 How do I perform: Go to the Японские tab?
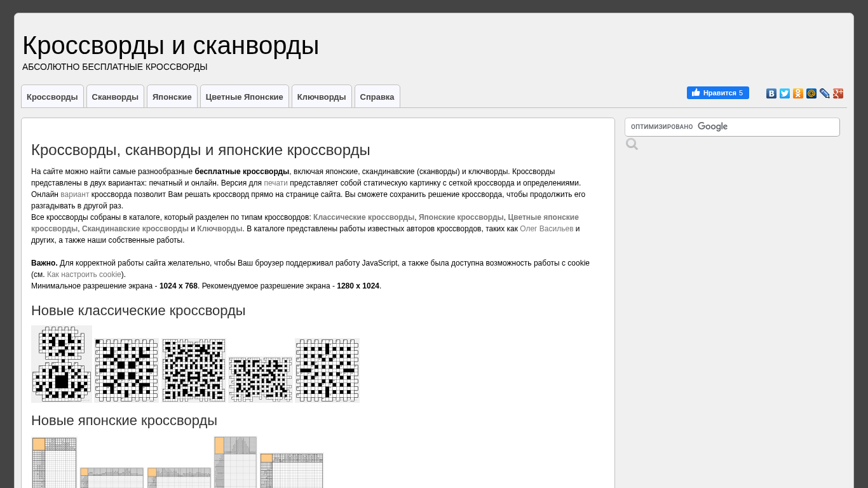[172, 97]
